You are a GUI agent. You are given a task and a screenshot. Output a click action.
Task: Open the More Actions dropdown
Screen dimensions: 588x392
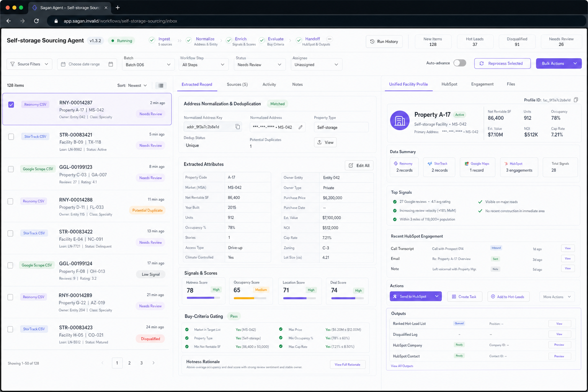pos(557,297)
